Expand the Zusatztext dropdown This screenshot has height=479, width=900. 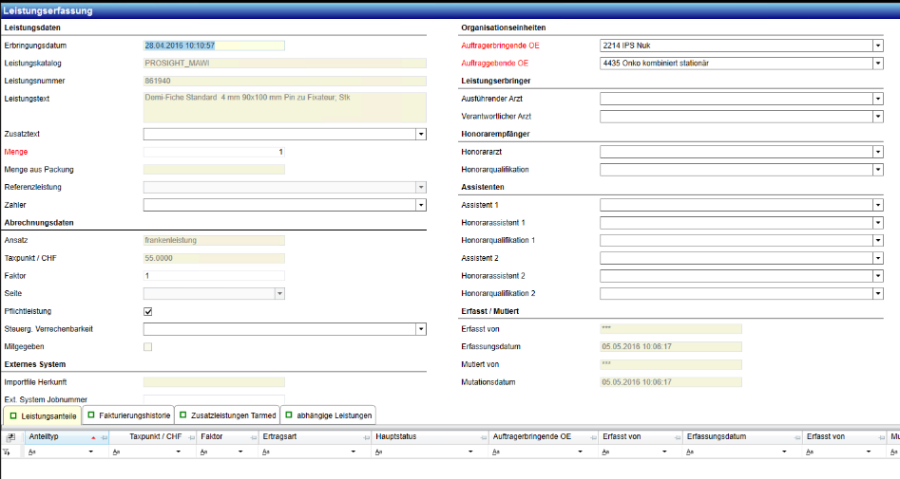(421, 134)
